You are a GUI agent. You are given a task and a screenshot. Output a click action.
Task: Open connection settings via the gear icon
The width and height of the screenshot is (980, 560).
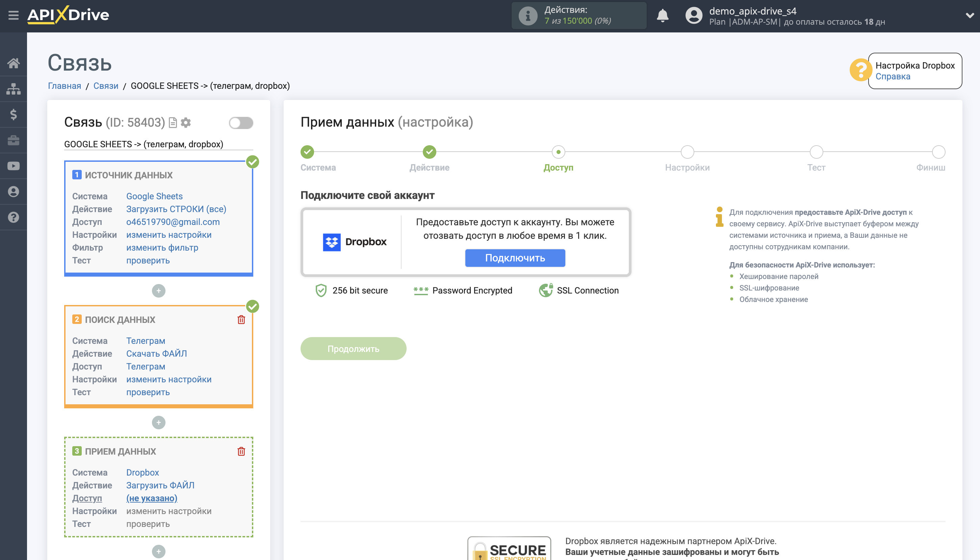[186, 123]
